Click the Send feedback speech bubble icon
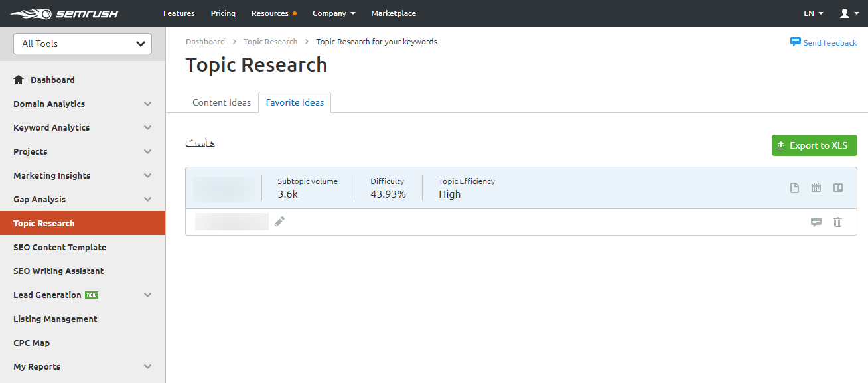Screen dimensions: 868x383 pyautogui.click(x=795, y=42)
